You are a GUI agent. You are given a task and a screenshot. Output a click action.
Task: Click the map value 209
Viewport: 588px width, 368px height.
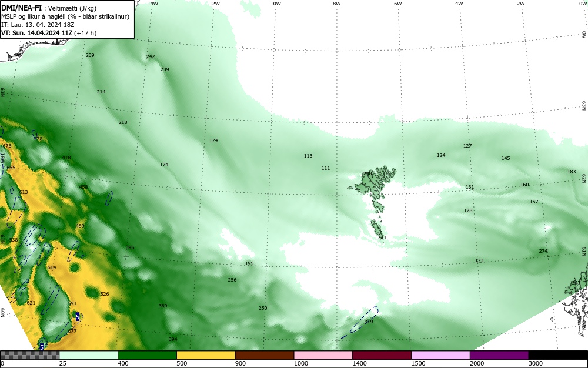tap(90, 55)
